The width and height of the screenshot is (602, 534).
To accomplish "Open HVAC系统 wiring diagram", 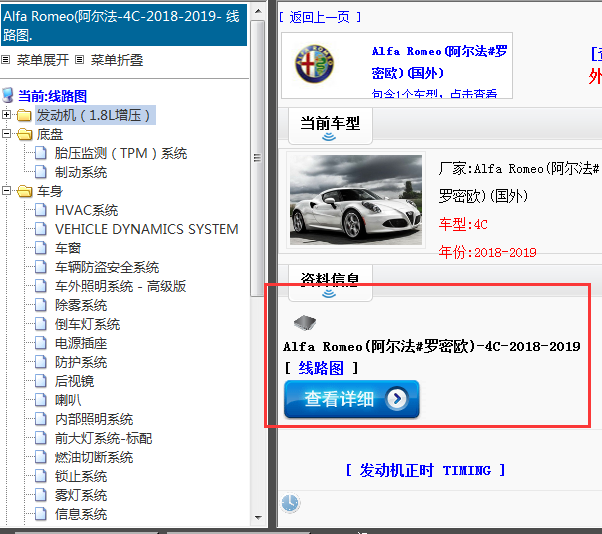I will [x=86, y=210].
